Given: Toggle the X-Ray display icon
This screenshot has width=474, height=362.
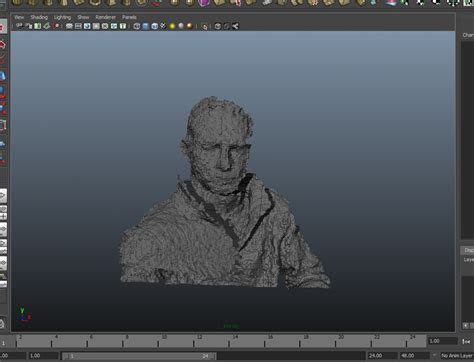Looking at the screenshot, I should click(x=218, y=26).
